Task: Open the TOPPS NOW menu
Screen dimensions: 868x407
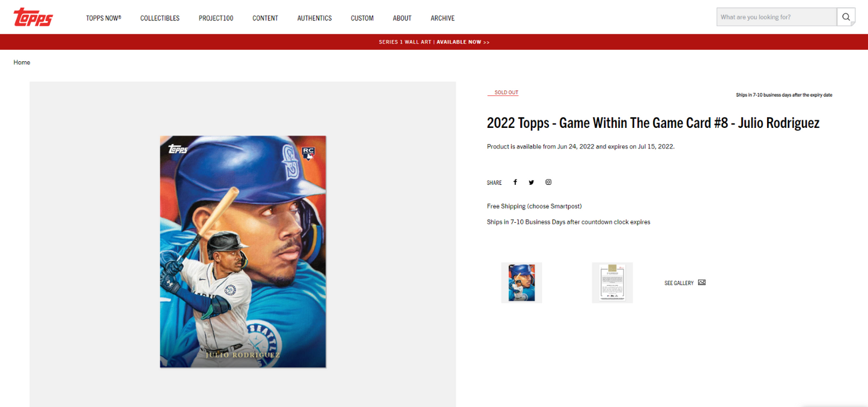Action: coord(103,18)
